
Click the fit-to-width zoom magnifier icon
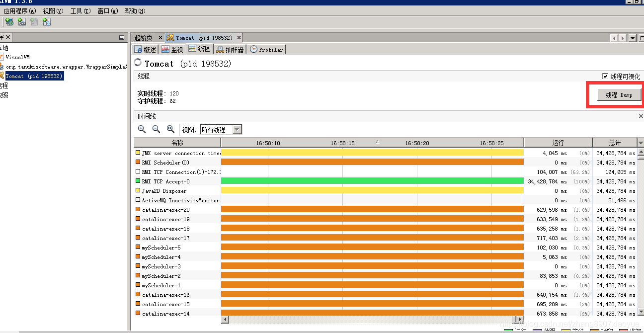pos(170,129)
